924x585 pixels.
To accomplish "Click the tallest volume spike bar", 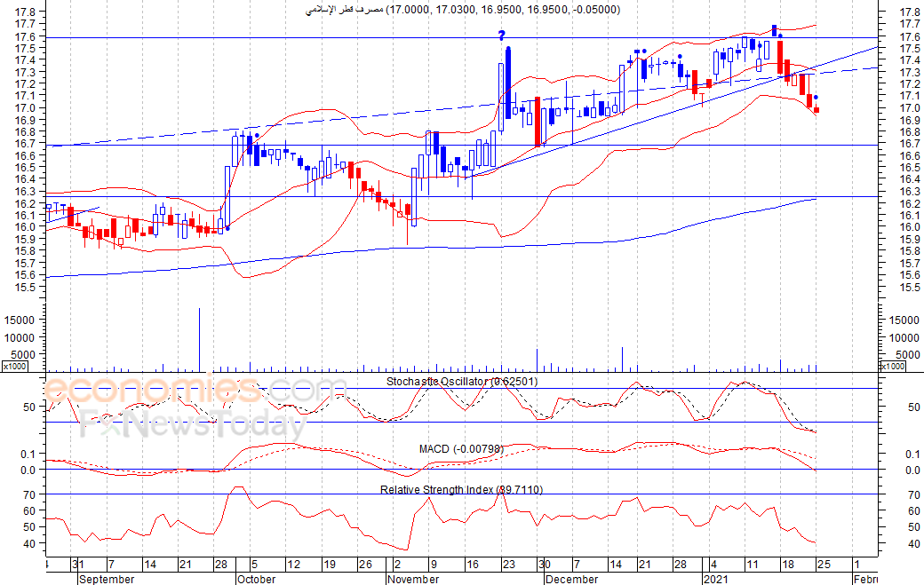I will click(x=199, y=340).
